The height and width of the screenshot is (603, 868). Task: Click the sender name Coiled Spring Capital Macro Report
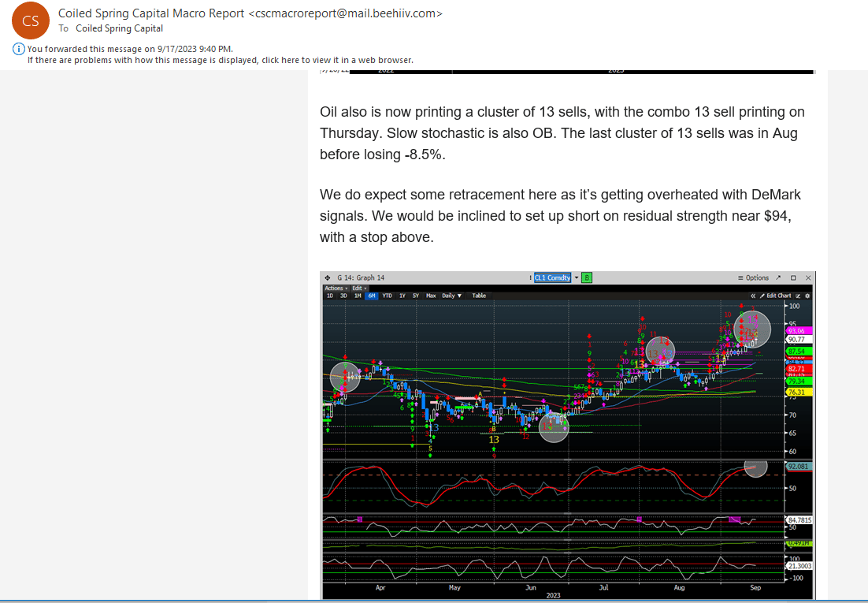click(x=151, y=13)
